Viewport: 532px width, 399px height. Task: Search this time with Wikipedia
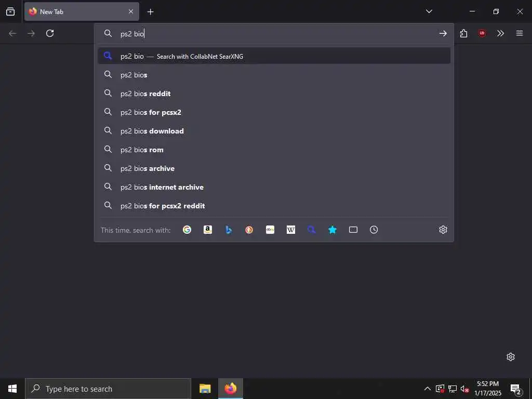(x=291, y=230)
